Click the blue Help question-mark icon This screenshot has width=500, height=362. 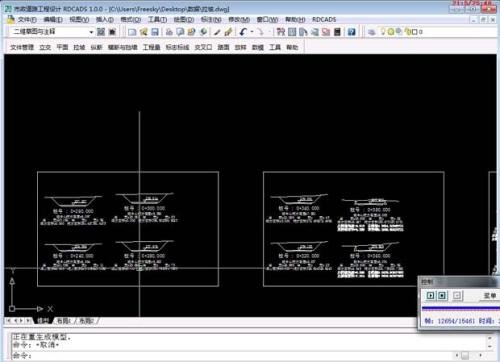pyautogui.click(x=351, y=32)
